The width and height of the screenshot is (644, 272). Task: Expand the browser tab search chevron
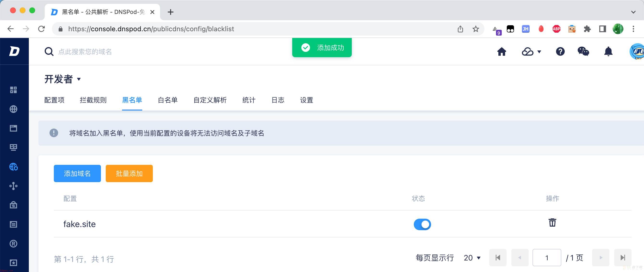pyautogui.click(x=633, y=12)
